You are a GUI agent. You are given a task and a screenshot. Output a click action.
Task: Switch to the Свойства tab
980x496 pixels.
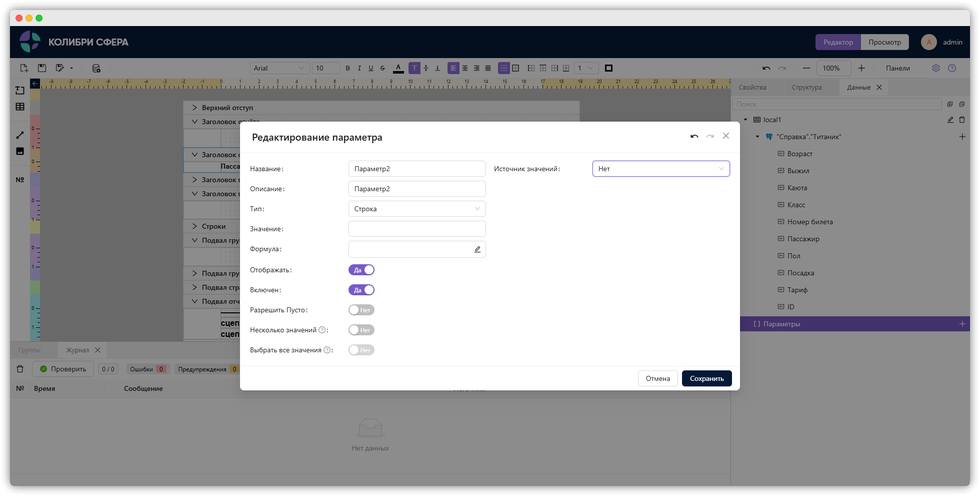[x=752, y=87]
